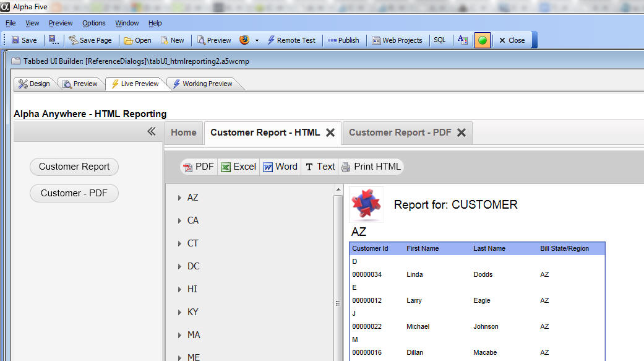Click the Bill State/Region column header

[x=564, y=248]
